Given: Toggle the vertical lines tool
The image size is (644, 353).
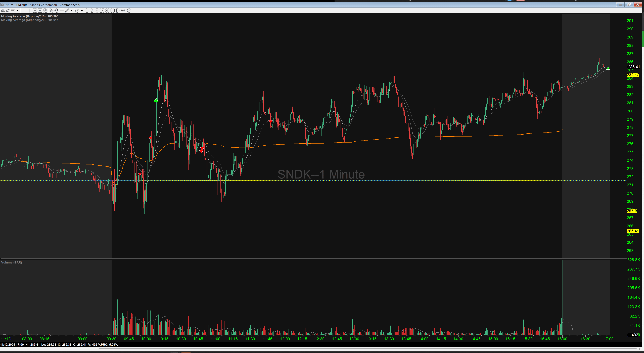Looking at the screenshot, I should [28, 11].
